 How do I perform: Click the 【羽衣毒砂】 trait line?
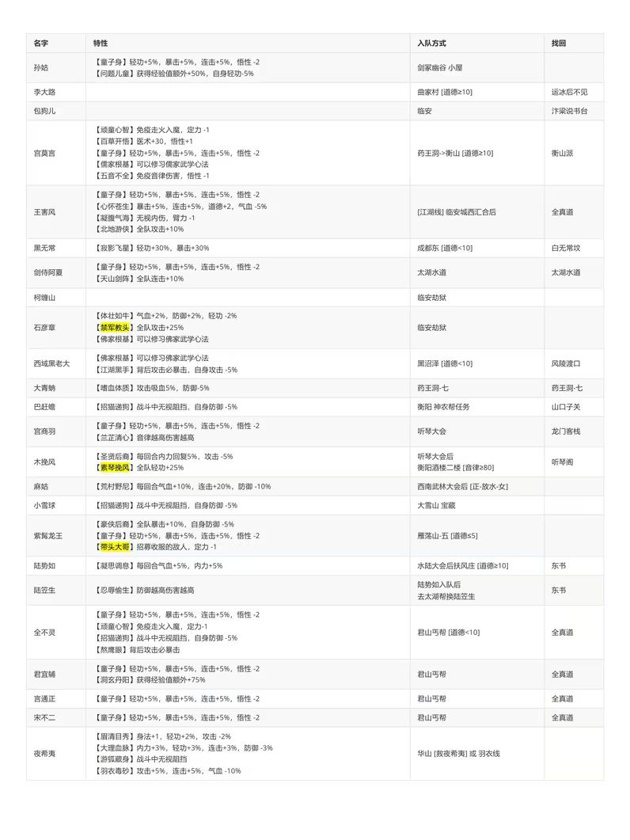(x=167, y=771)
